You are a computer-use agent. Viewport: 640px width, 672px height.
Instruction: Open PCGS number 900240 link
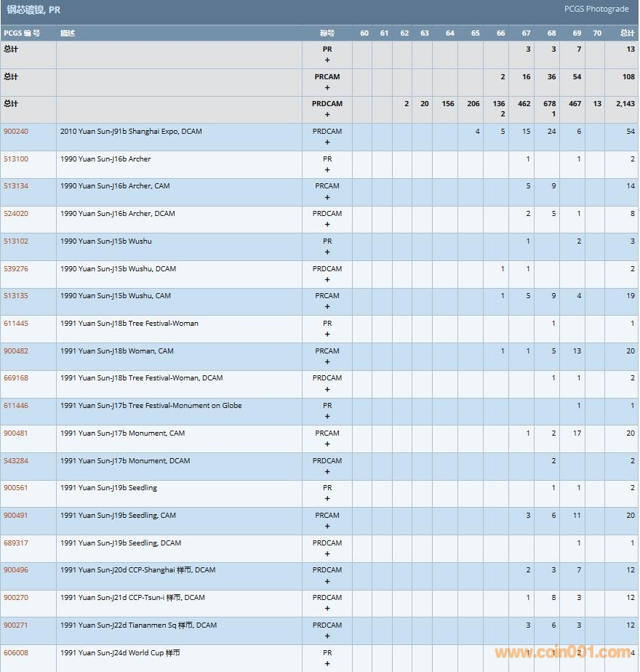click(x=16, y=132)
